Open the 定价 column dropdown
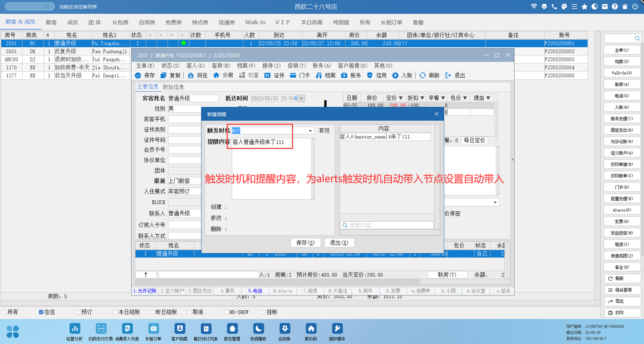644x344 pixels. point(401,98)
